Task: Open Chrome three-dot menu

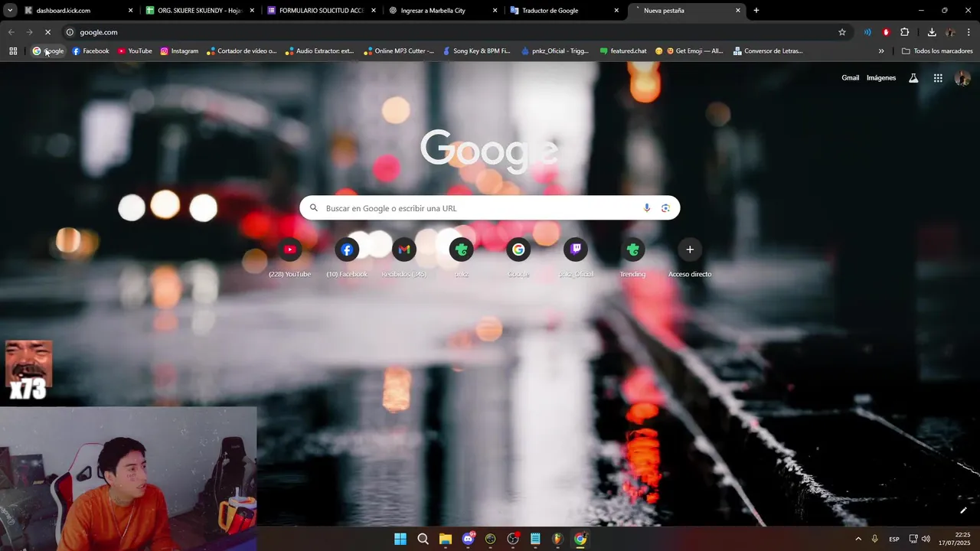Action: [x=969, y=32]
